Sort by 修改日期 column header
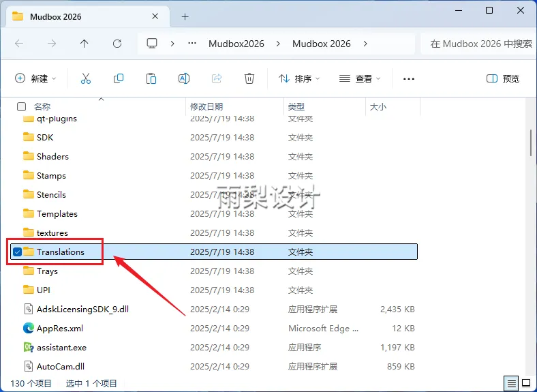The height and width of the screenshot is (392, 537). [x=206, y=107]
